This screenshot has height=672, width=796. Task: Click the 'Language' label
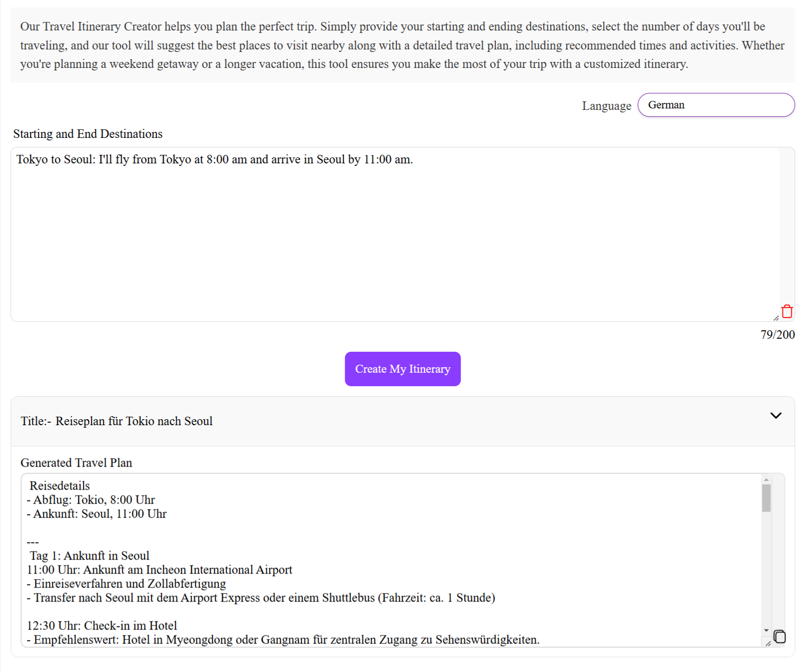click(607, 106)
